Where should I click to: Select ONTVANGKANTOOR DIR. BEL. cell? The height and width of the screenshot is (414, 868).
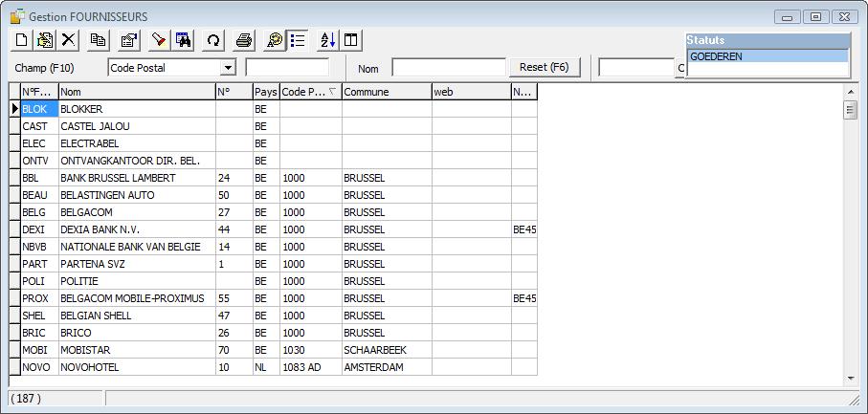(137, 161)
